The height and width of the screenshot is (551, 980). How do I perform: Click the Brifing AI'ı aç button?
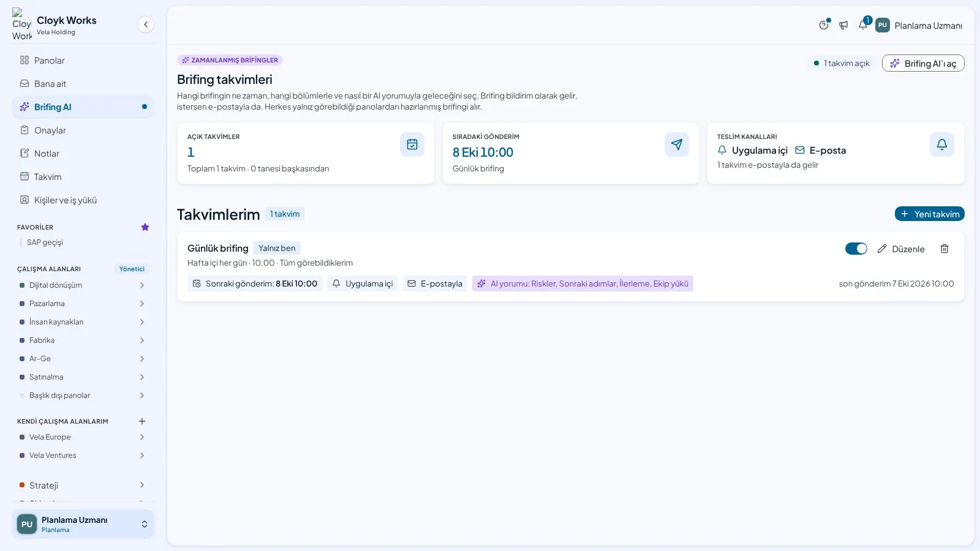click(923, 63)
